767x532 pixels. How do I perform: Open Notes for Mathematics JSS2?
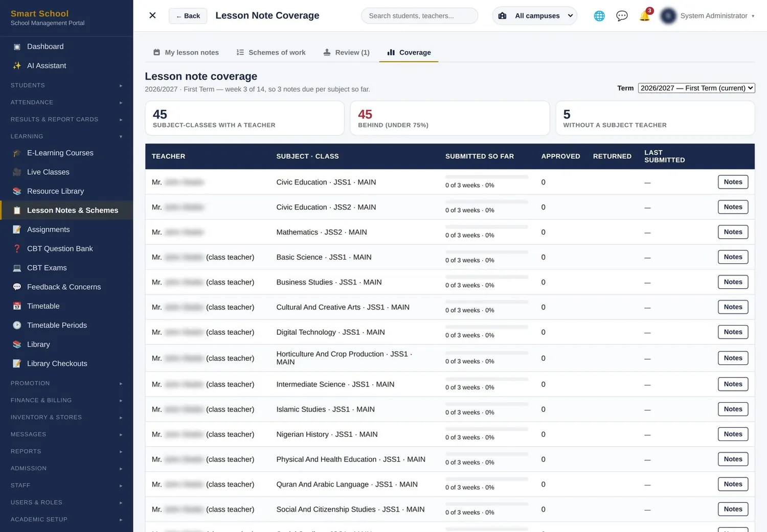(733, 232)
